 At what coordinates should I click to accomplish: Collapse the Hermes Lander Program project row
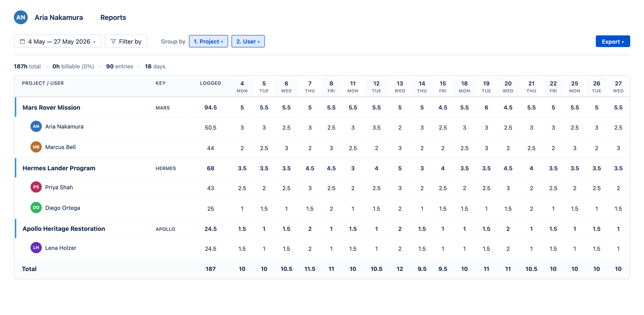click(59, 168)
